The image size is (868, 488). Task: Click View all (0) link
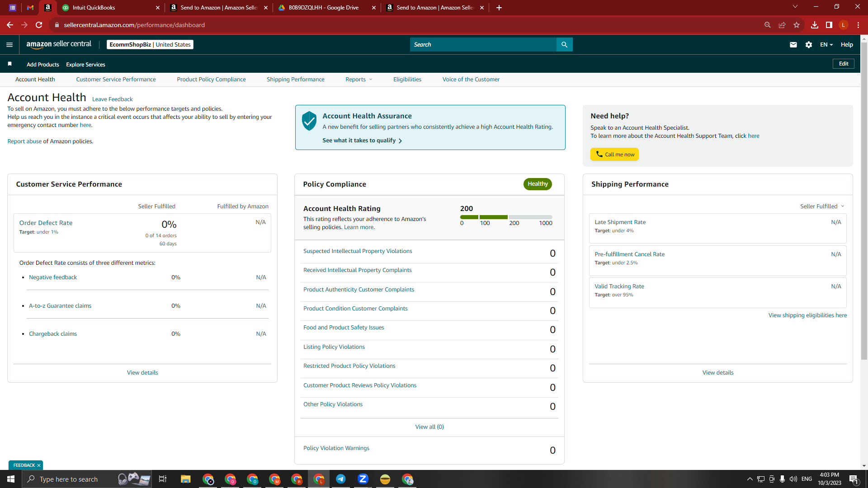click(x=429, y=427)
